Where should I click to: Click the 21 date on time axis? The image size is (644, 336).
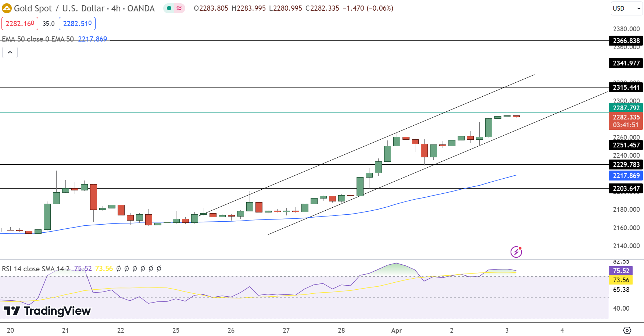tap(65, 330)
